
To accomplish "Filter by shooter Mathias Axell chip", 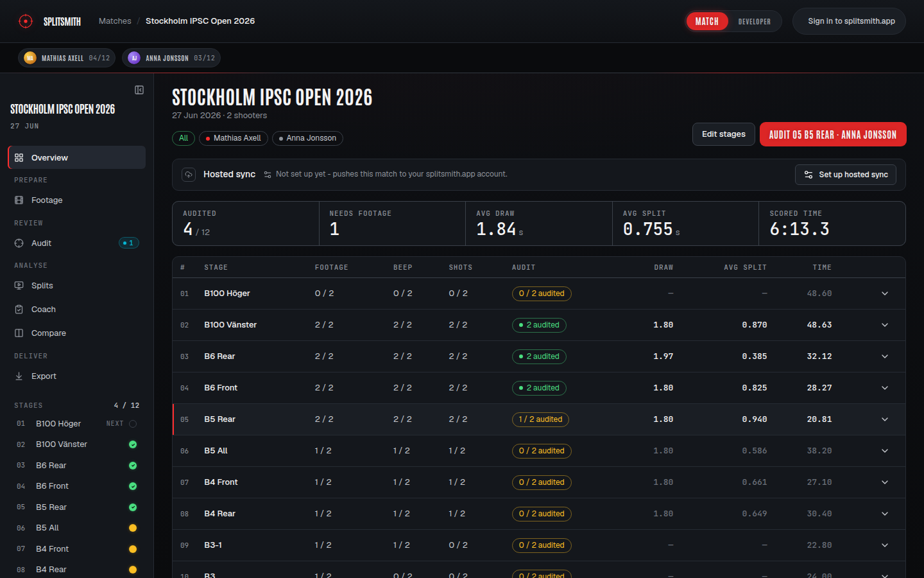I will tap(234, 138).
